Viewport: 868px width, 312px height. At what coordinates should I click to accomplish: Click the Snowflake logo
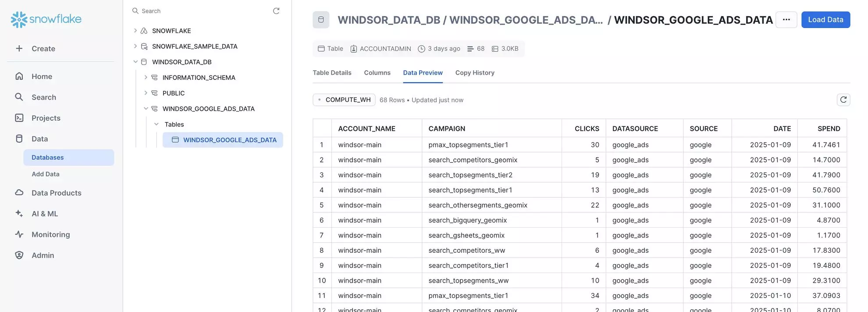click(x=46, y=19)
